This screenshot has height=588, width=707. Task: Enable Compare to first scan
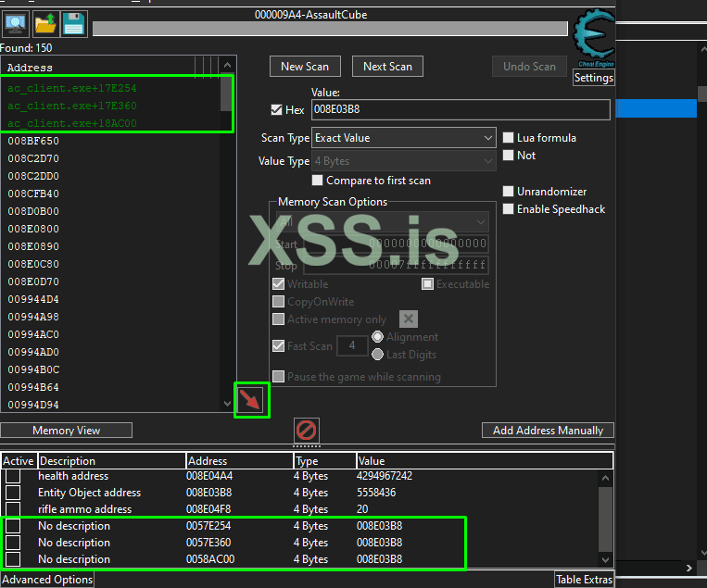(x=318, y=181)
